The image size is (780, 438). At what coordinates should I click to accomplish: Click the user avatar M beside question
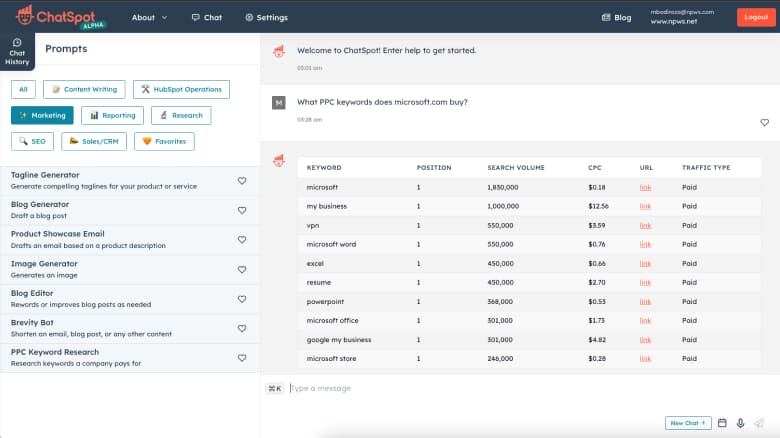(279, 103)
